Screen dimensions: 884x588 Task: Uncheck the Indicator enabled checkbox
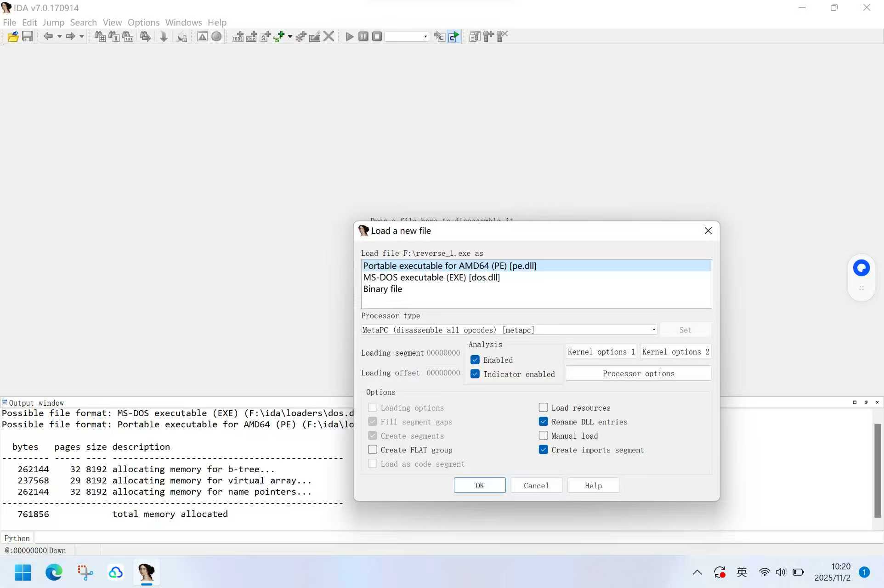(475, 374)
